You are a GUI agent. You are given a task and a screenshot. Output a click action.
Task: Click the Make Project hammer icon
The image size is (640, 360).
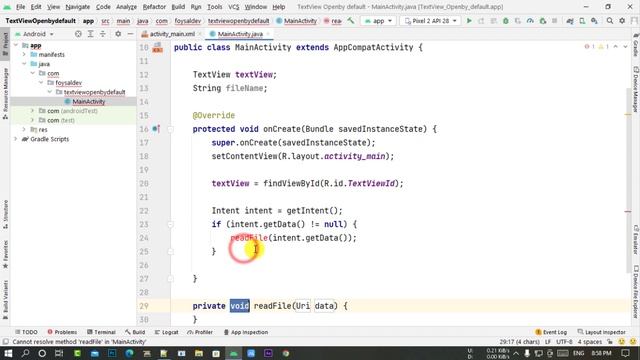[351, 21]
